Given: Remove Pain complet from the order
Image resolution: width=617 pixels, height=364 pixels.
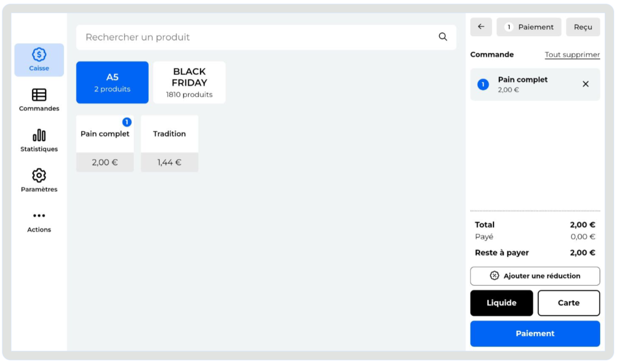Looking at the screenshot, I should click(x=586, y=84).
